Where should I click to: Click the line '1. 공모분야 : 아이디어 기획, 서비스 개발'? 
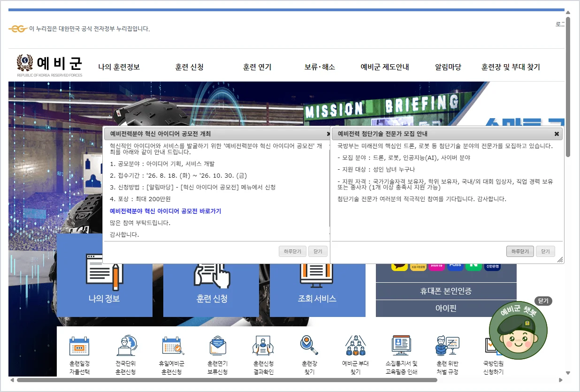(x=162, y=164)
